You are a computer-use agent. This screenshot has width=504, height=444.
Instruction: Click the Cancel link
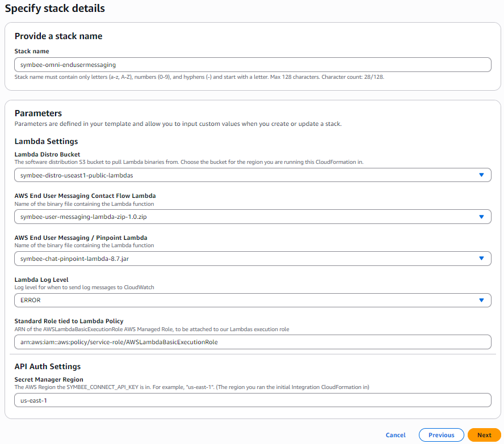coord(396,435)
